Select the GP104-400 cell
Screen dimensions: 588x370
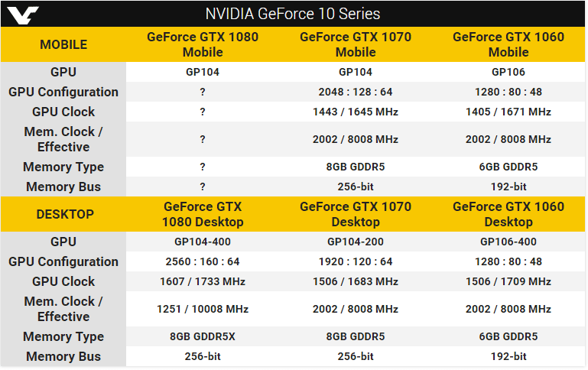coord(203,242)
